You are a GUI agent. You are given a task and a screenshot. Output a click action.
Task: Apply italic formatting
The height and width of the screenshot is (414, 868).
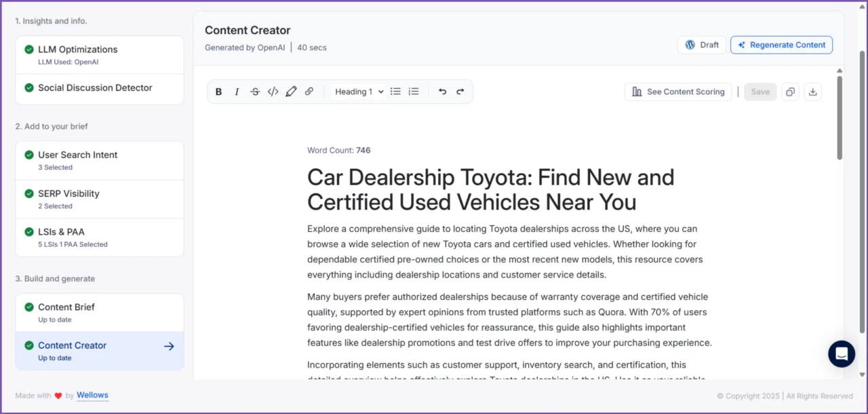237,92
